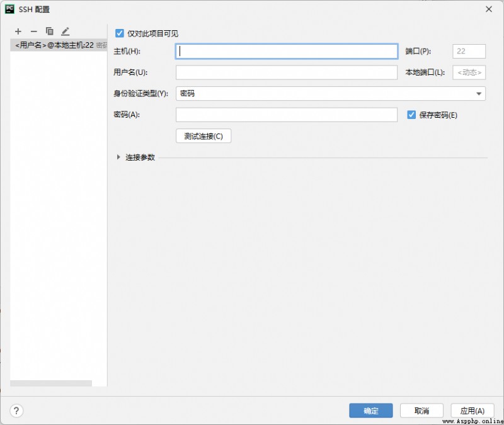Click the 应用(A) button
This screenshot has width=504, height=425.
(472, 411)
